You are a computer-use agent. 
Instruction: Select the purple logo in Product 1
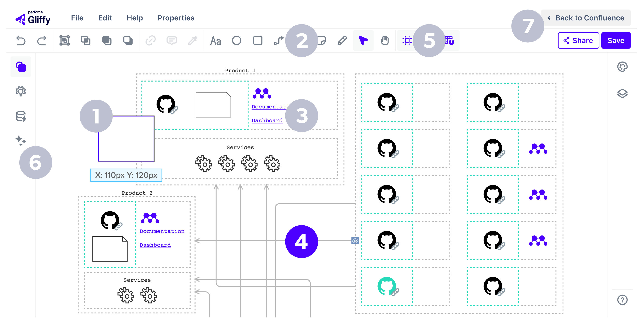[x=262, y=93]
